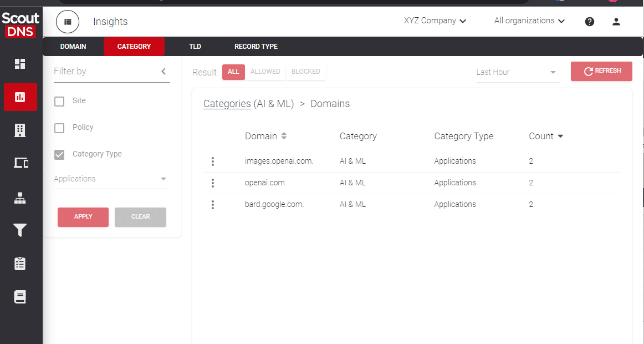Uncheck the Category Type checkbox

pos(59,155)
